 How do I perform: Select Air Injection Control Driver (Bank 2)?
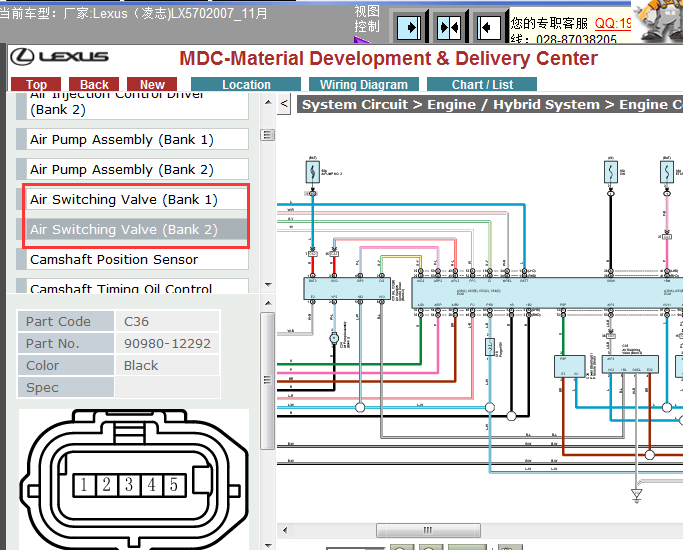coord(132,105)
